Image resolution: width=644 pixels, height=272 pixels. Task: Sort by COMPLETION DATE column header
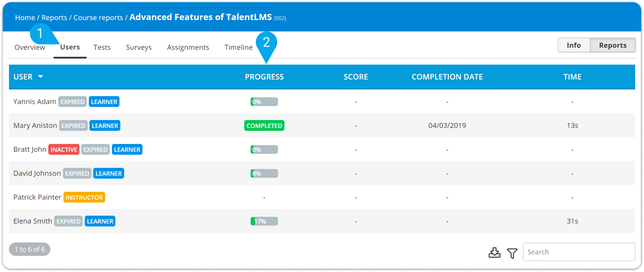click(447, 77)
